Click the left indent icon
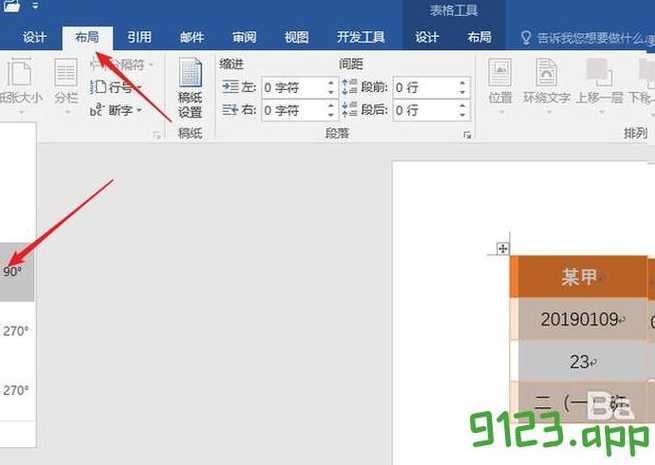 pos(230,87)
